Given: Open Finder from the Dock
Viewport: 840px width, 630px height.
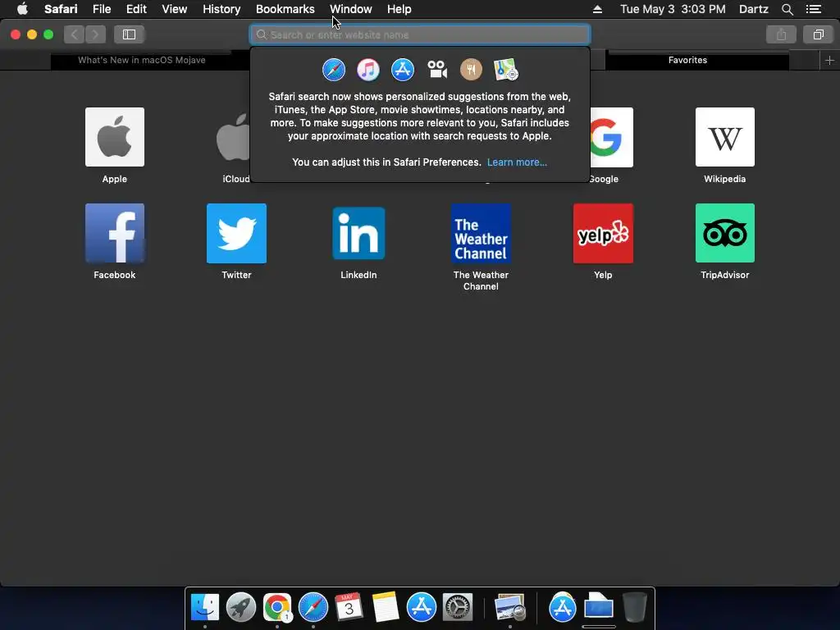Looking at the screenshot, I should click(x=205, y=608).
